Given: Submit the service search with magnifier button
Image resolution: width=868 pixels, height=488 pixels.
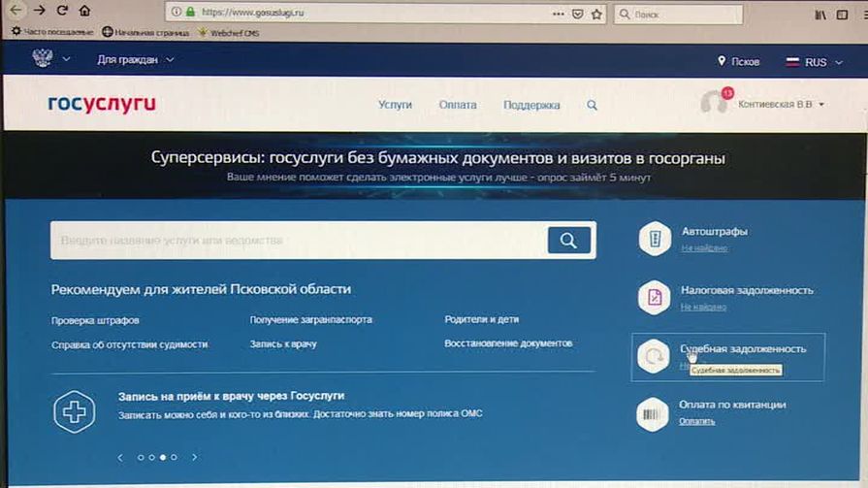Looking at the screenshot, I should click(568, 241).
